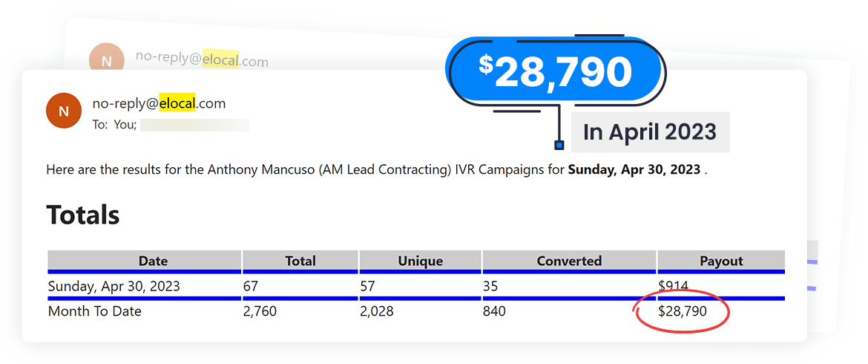Image resolution: width=868 pixels, height=364 pixels.
Task: Click the In April 2023 label
Action: tap(650, 132)
